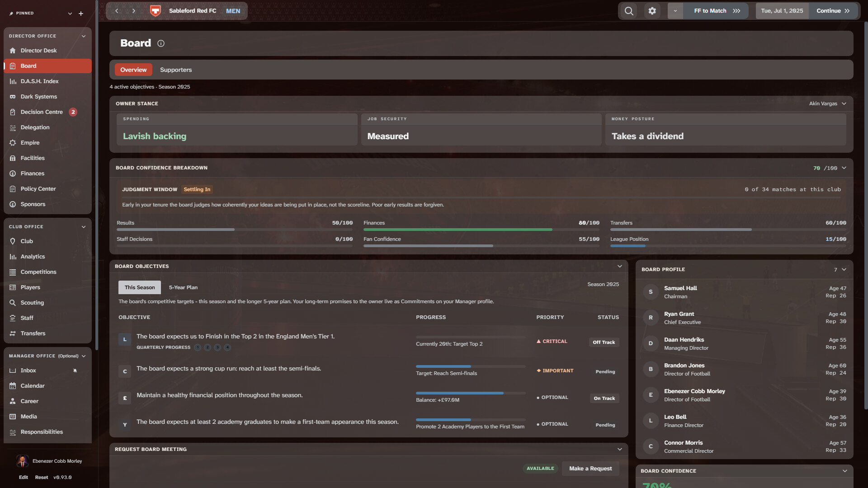Click the Board info icon
This screenshot has height=488, width=868.
(161, 43)
